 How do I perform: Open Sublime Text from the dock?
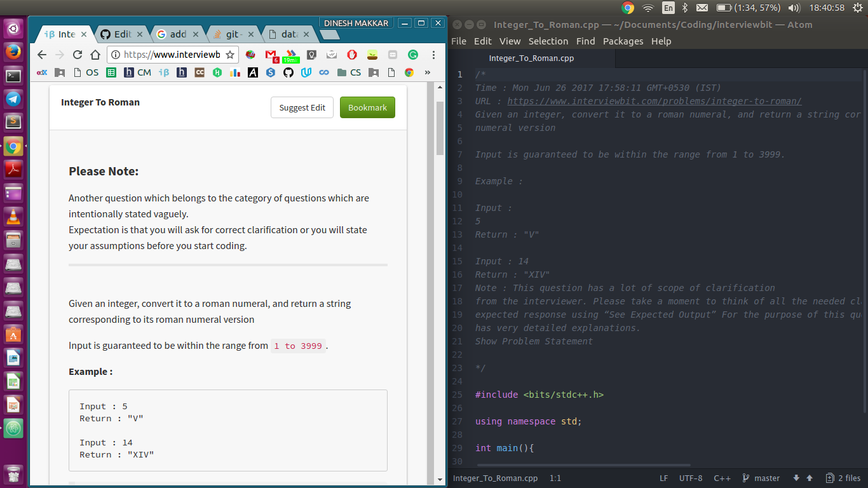13,122
